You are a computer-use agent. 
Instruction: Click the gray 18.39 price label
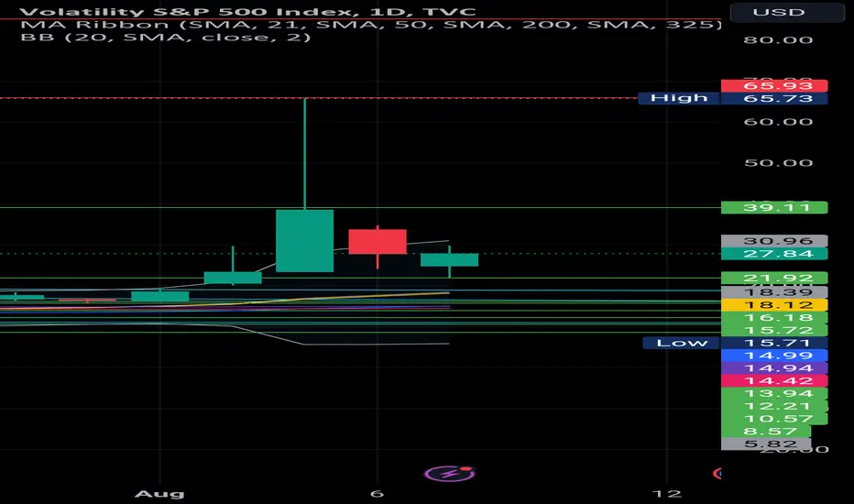(774, 292)
